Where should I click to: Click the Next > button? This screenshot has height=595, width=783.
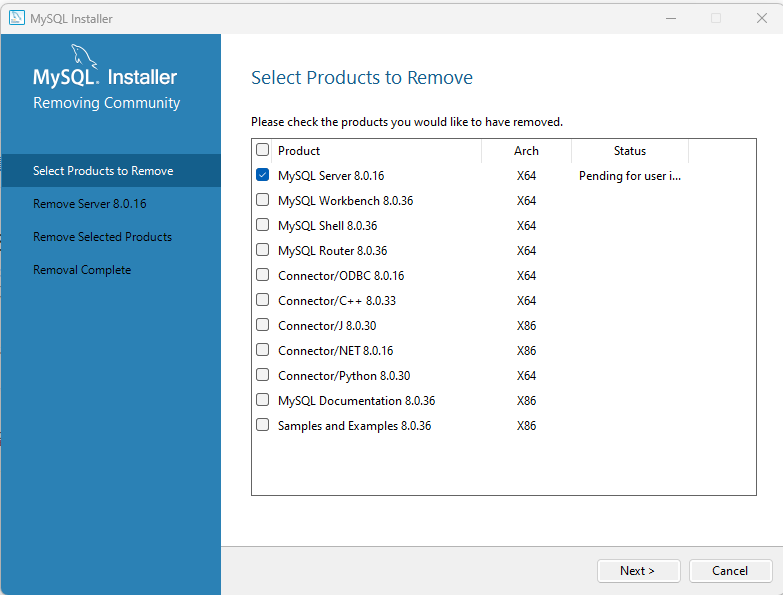639,571
